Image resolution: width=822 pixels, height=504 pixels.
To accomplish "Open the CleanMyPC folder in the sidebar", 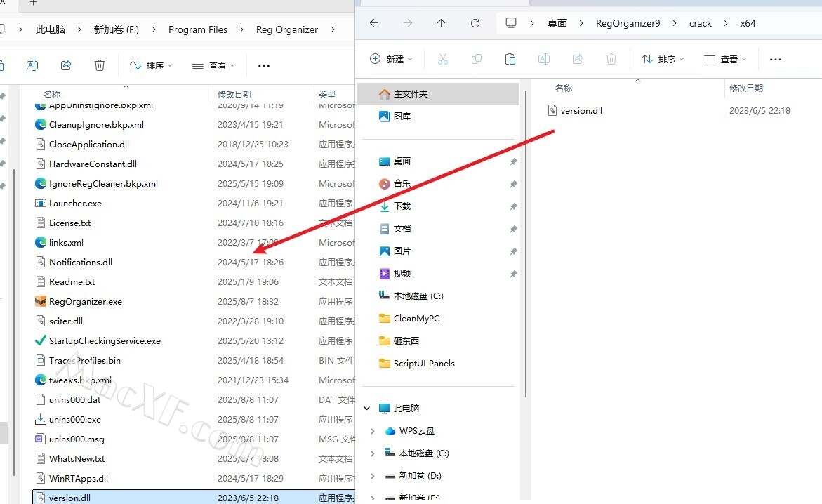I will pos(416,319).
